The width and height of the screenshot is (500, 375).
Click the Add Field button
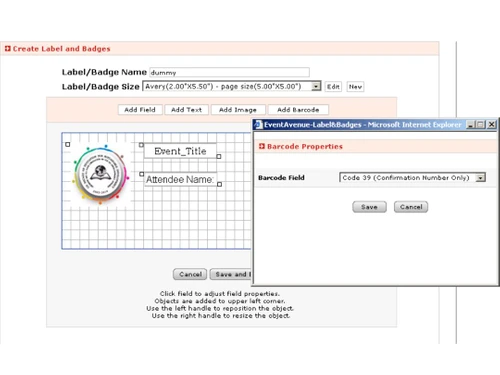[x=140, y=110]
